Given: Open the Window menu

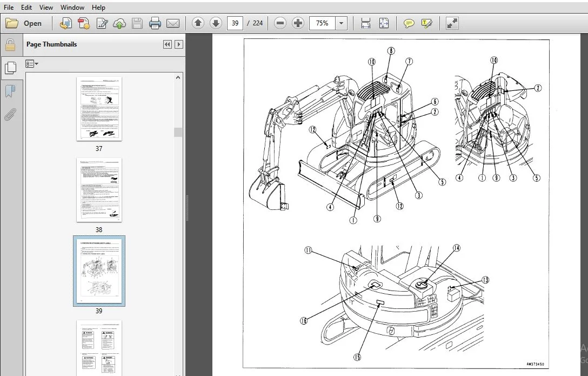Looking at the screenshot, I should tap(72, 7).
